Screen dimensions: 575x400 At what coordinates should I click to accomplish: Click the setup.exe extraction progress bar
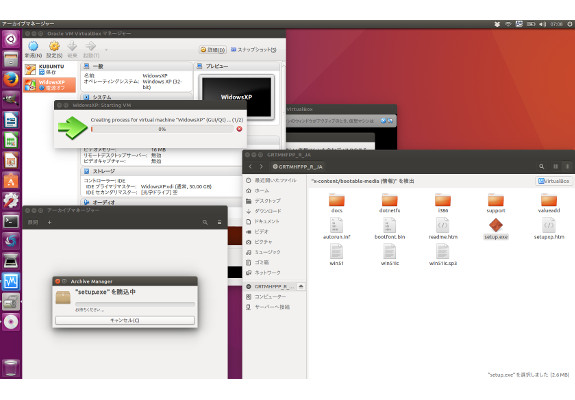point(135,304)
